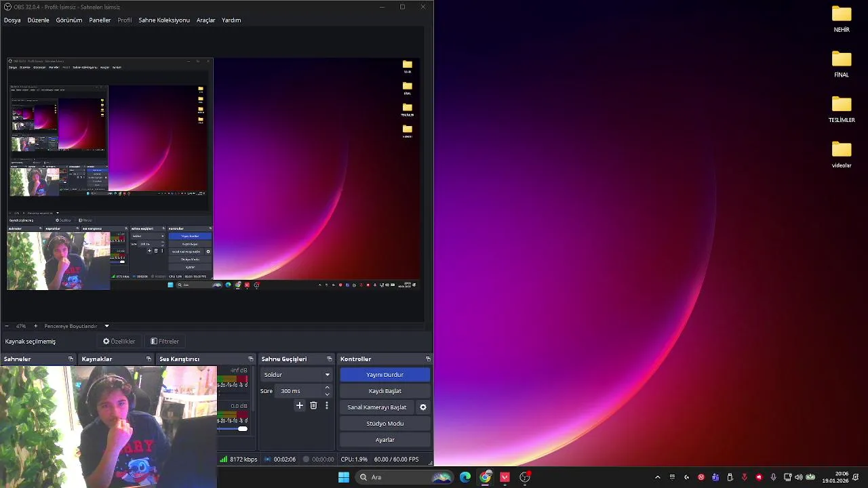Switch to the OBS Studio taskbar icon
The width and height of the screenshot is (868, 488).
click(525, 477)
